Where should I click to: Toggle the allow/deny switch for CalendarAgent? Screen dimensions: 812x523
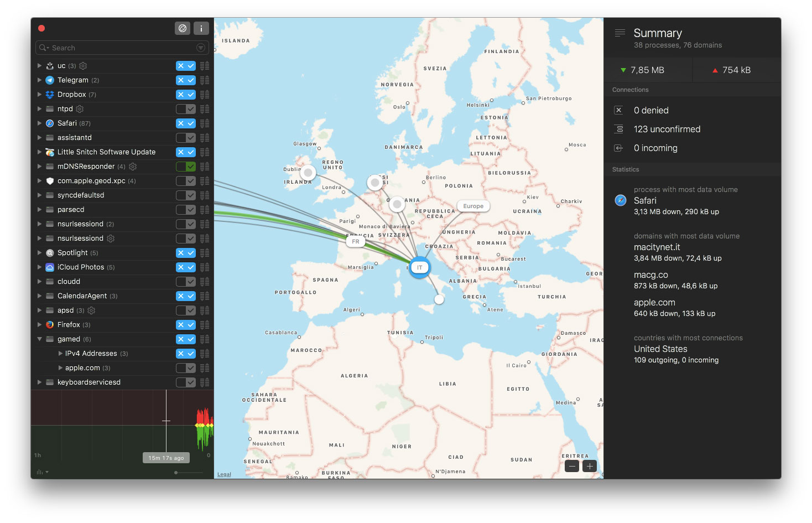(x=186, y=296)
